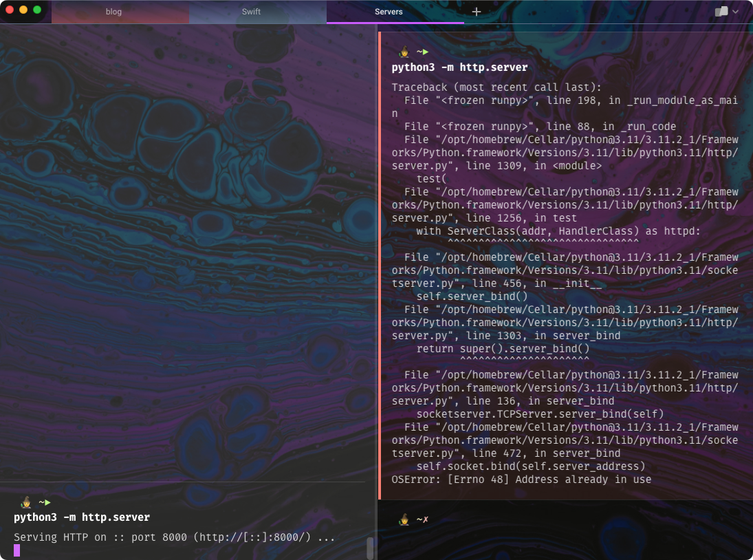Click the vertical divider between the split panes
Viewport: 753px width, 560px height.
tap(377, 275)
